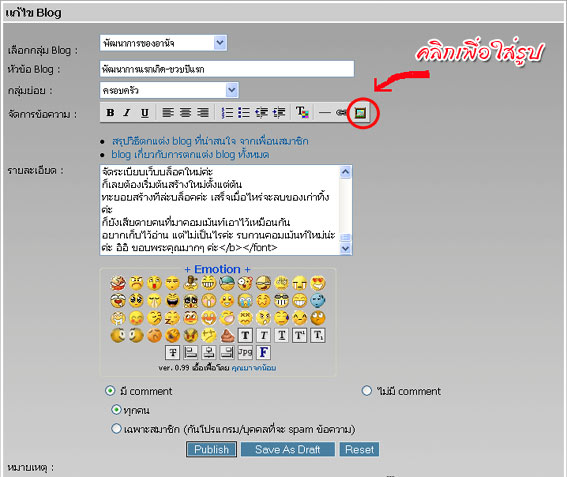Open text color tool in toolbar
This screenshot has height=477, width=567.
(302, 112)
